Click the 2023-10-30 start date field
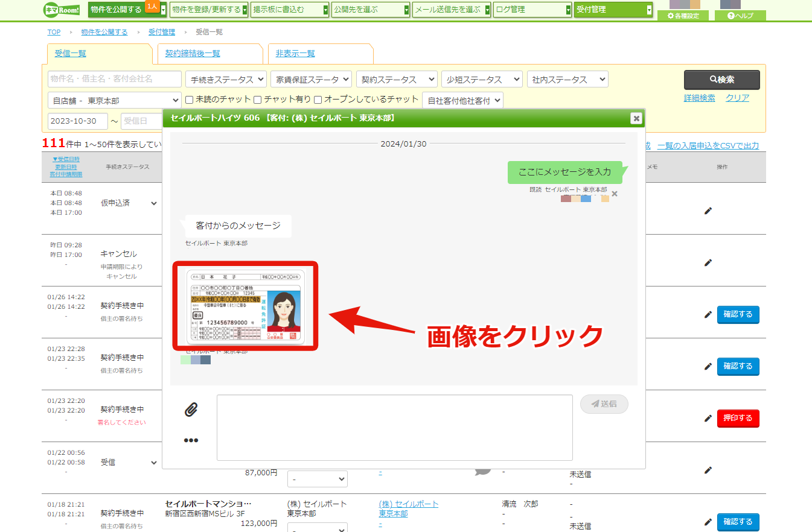Screen dimensions: 812x532 tap(78, 121)
